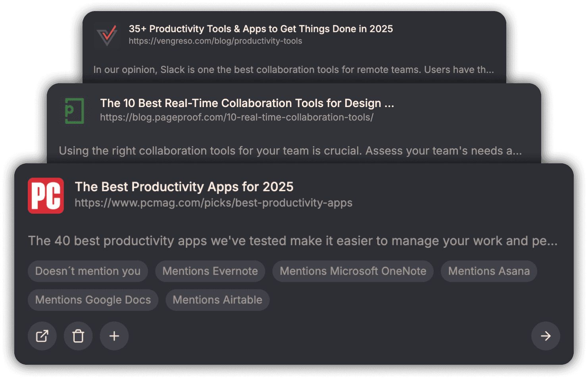
Task: Open the pcmag.com best-productivity-apps URL
Action: tap(213, 203)
